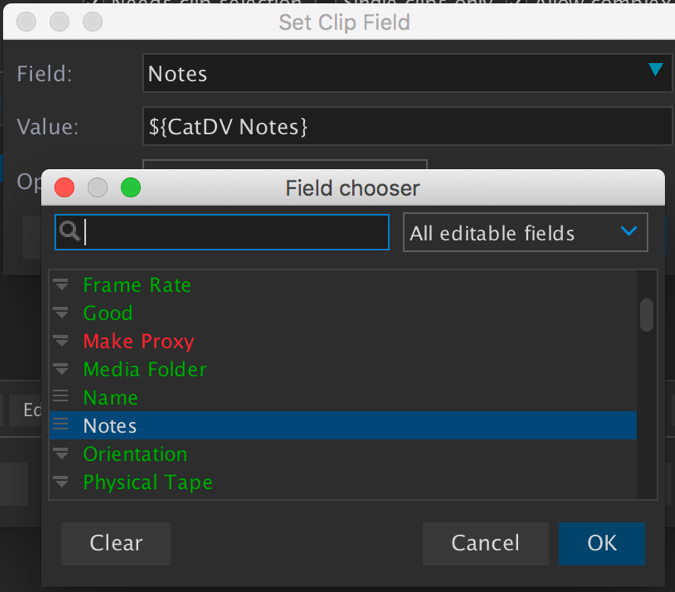
Task: Click the icon beside Frame Rate field
Action: pos(61,285)
